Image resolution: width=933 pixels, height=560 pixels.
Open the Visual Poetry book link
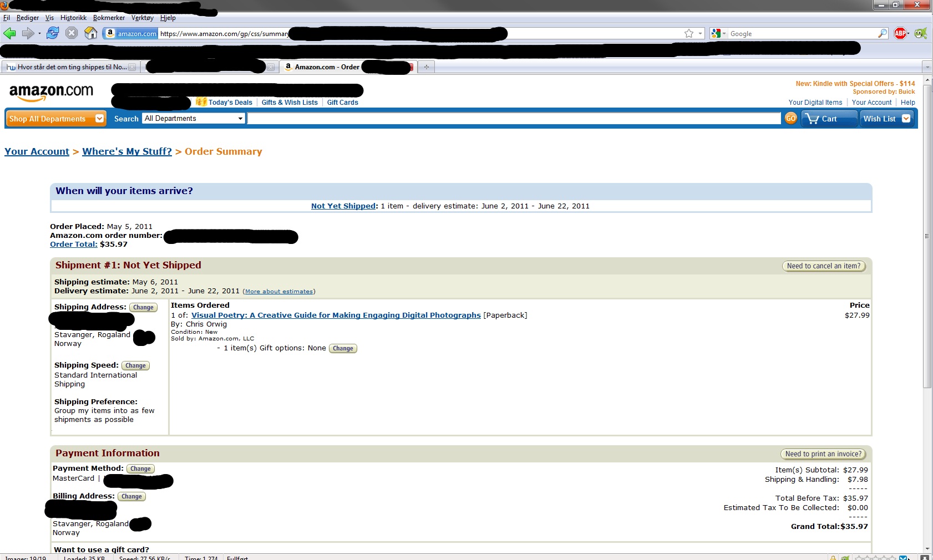[336, 315]
